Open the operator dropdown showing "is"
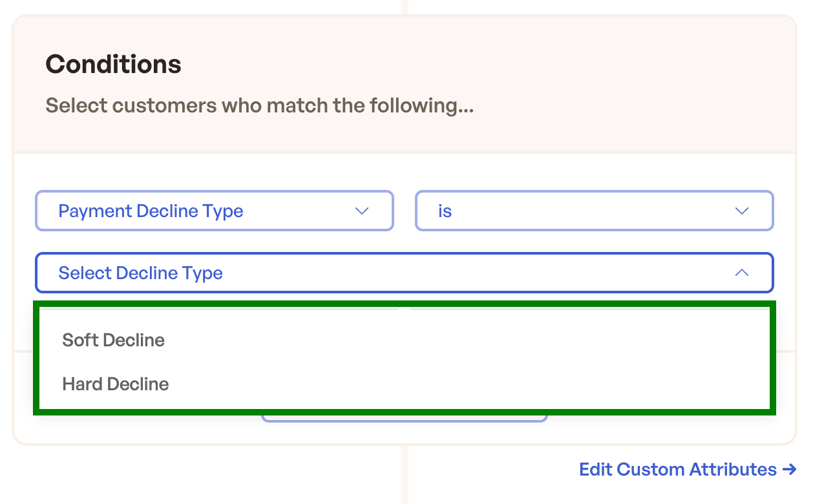813x504 pixels. pyautogui.click(x=594, y=211)
